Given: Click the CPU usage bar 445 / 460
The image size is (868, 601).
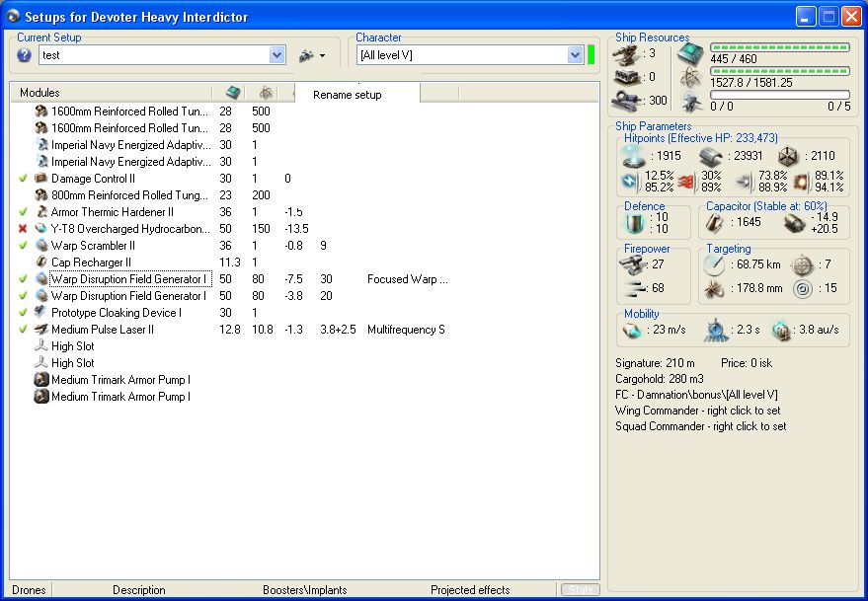Looking at the screenshot, I should pyautogui.click(x=779, y=47).
